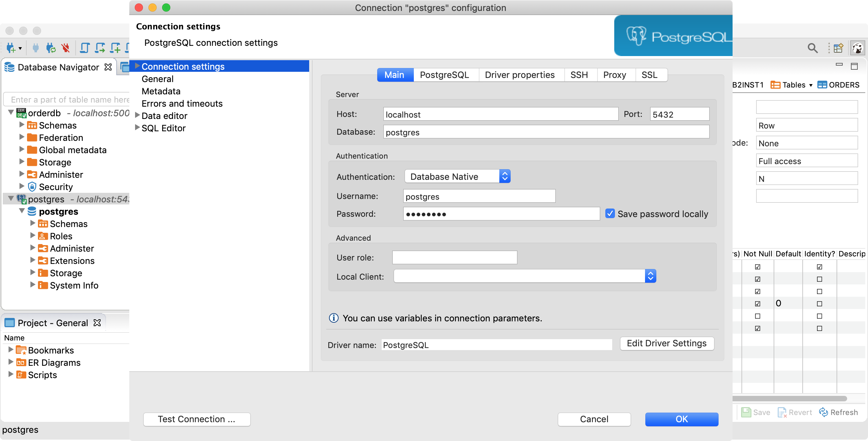Toggle Save password locally checkbox
Image resolution: width=868 pixels, height=441 pixels.
[610, 214]
